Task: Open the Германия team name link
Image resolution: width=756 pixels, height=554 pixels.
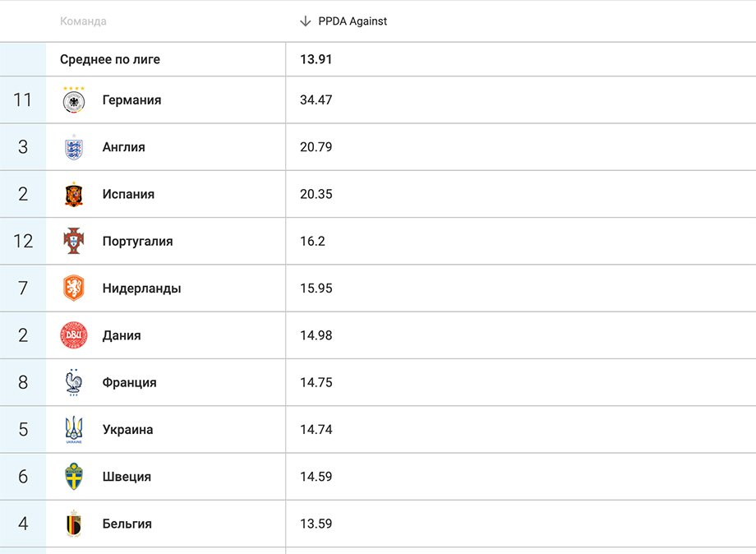Action: pos(131,99)
